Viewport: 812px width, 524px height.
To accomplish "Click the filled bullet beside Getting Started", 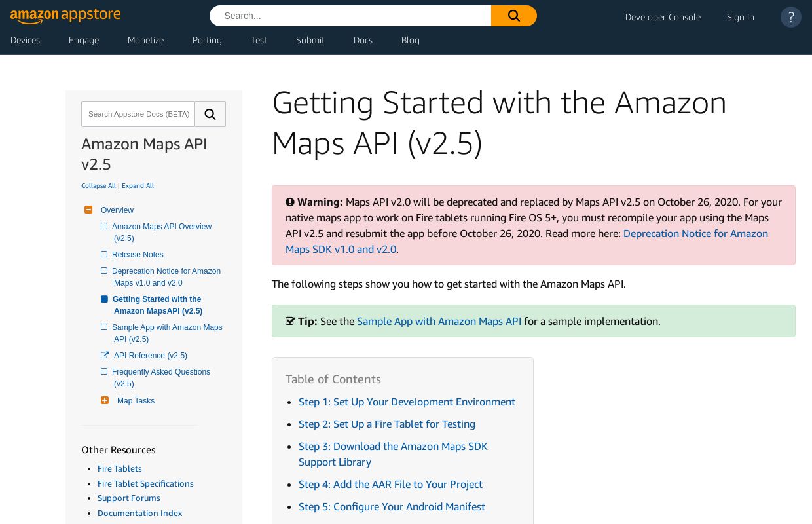I will [104, 299].
